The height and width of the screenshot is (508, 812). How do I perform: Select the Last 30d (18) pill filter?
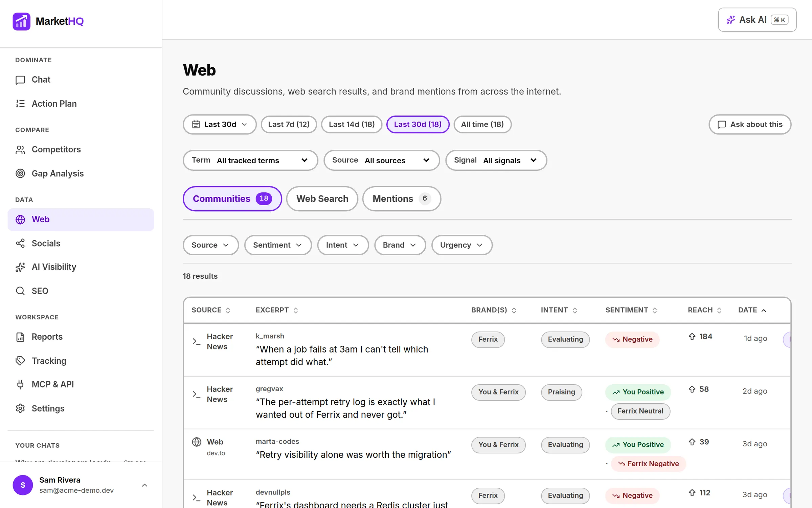coord(418,124)
